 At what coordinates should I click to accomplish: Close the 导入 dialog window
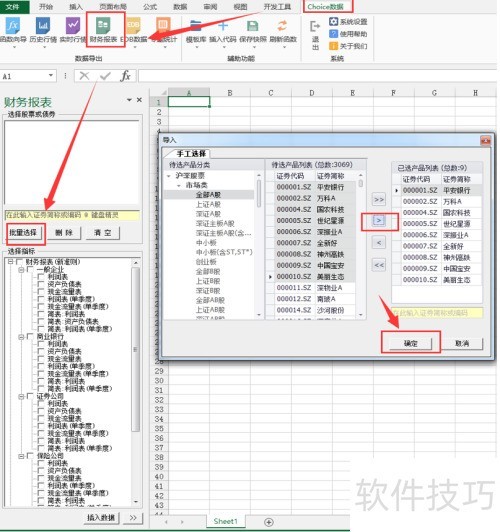(x=485, y=140)
